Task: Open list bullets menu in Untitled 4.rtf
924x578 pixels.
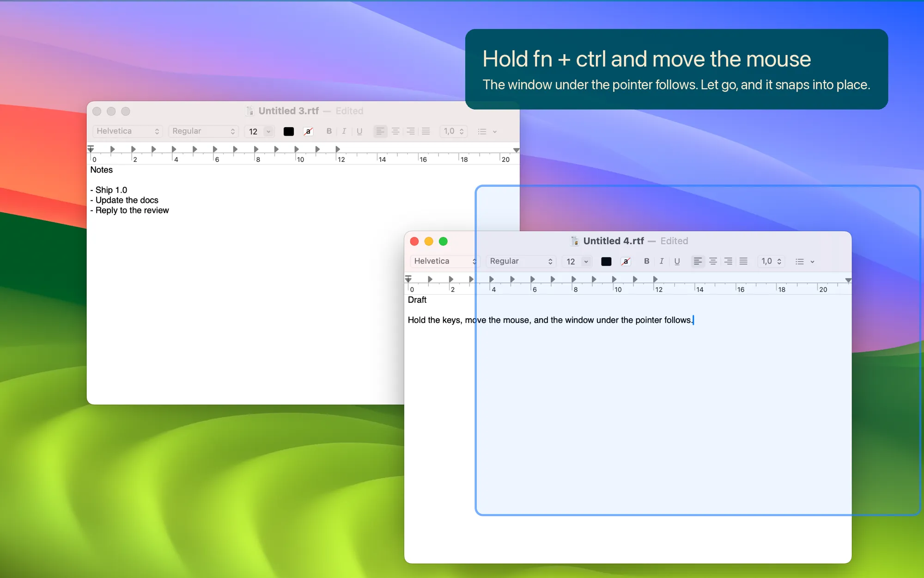Action: coord(804,261)
